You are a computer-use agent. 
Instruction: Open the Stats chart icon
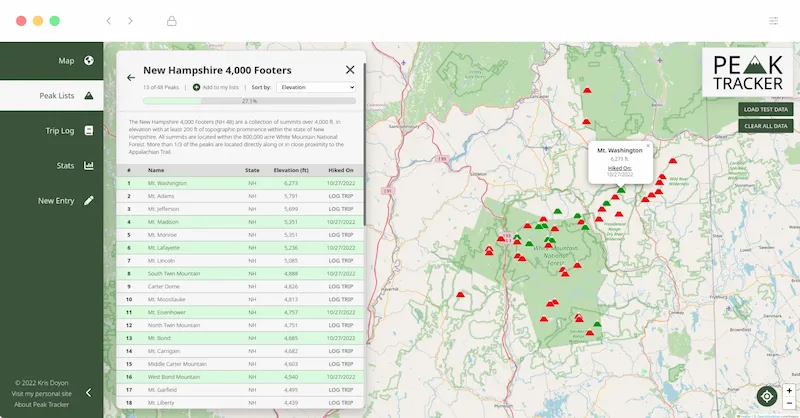coord(89,165)
